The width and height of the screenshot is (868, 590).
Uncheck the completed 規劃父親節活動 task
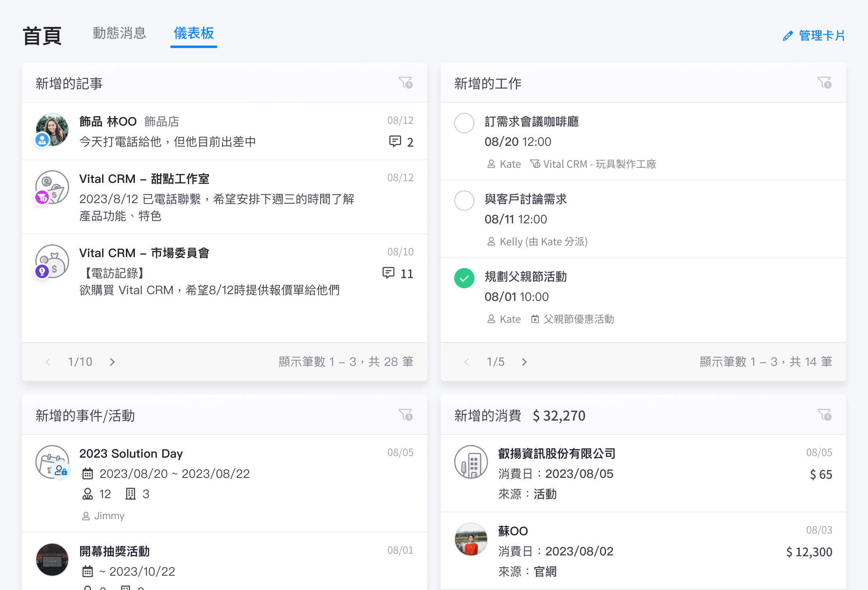coord(464,278)
